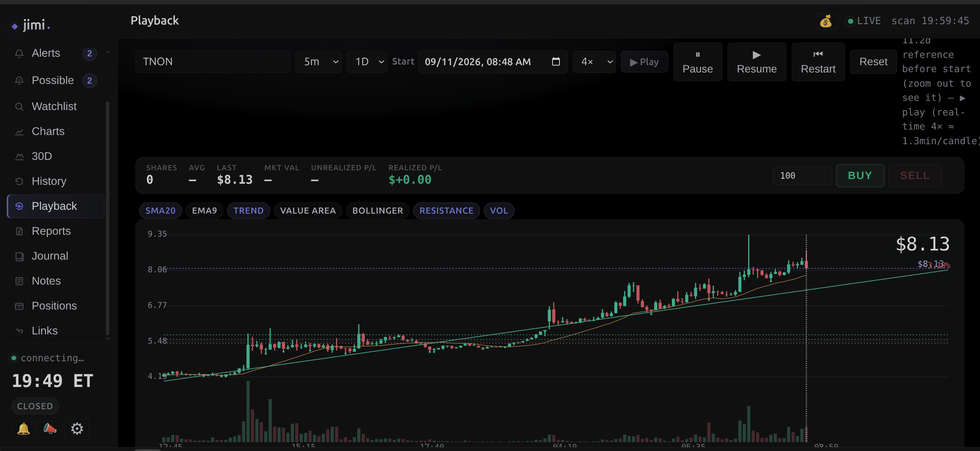
Task: Open the Journal page
Action: pos(56,256)
